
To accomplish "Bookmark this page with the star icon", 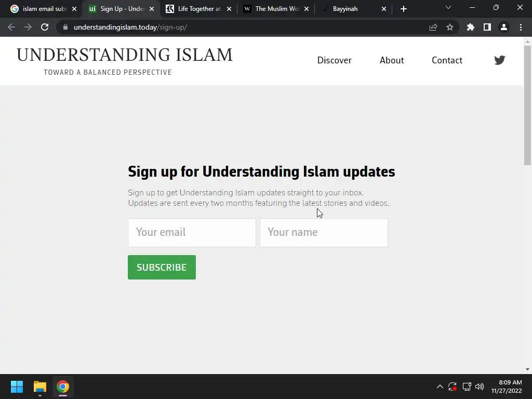I will pyautogui.click(x=450, y=27).
